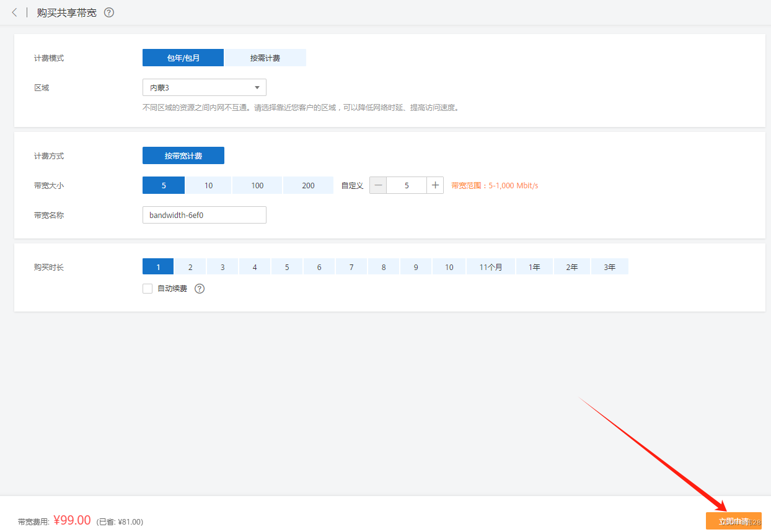Enable the 自动续费 checkbox

tap(148, 289)
